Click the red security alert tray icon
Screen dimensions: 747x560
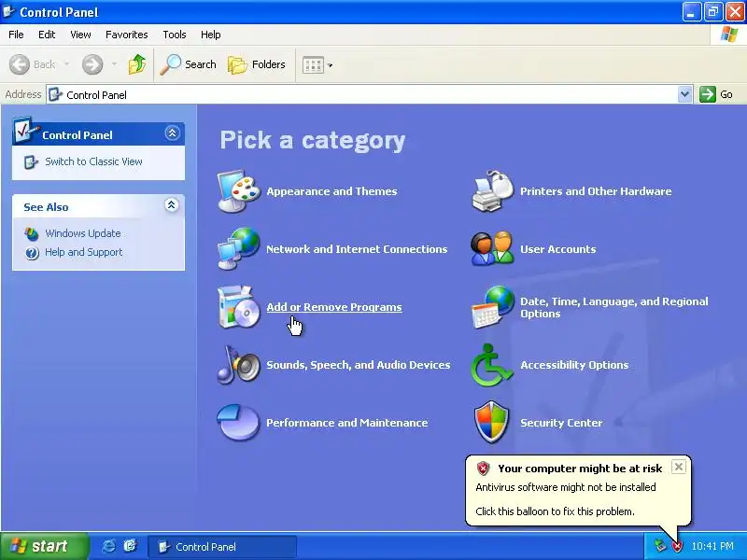677,546
